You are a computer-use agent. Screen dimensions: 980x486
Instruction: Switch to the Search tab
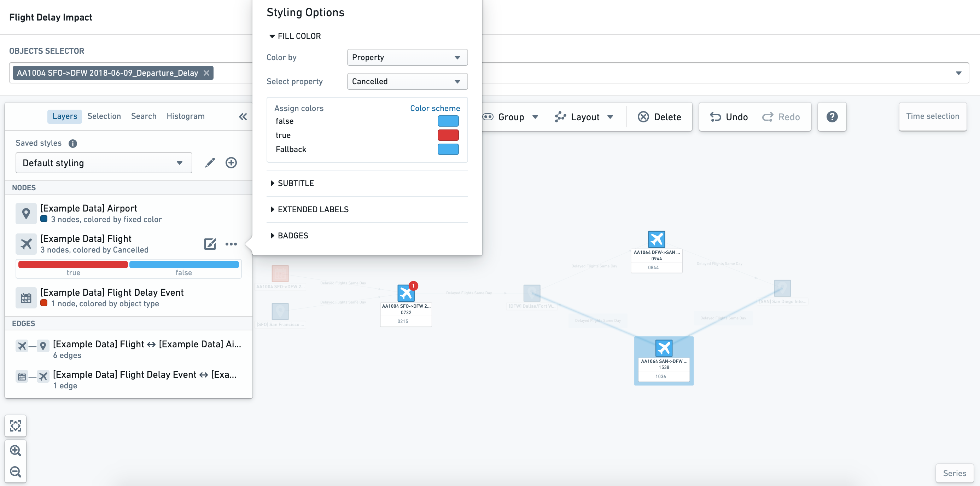pyautogui.click(x=144, y=116)
